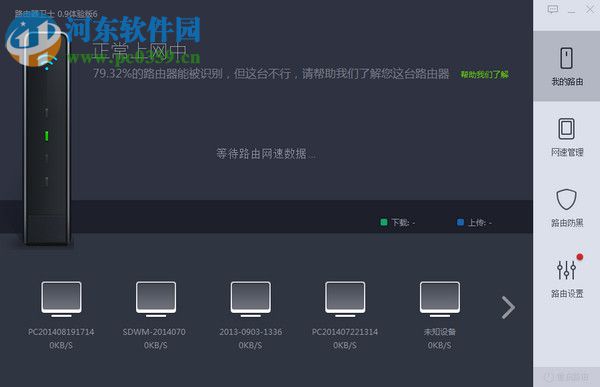600x387 pixels.
Task: Open the 帮助我们了解 help link
Action: tap(484, 74)
